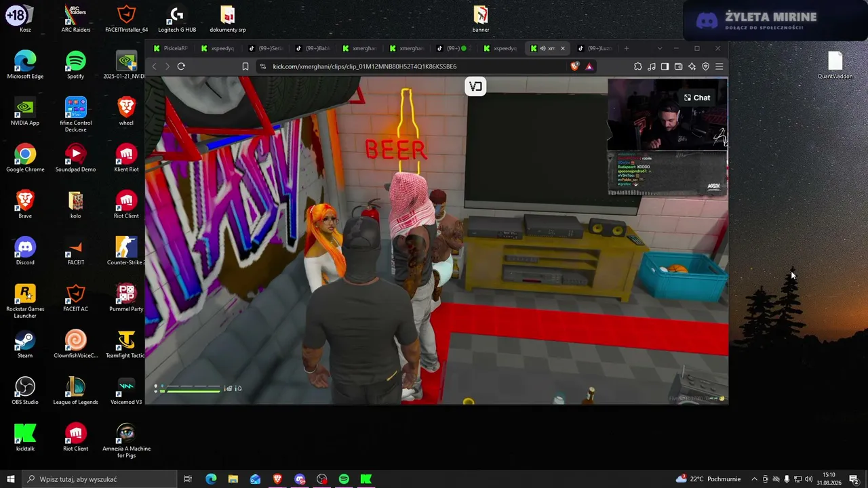Viewport: 868px width, 488px height.
Task: Select the FACEIT AC desktop icon
Action: [75, 298]
